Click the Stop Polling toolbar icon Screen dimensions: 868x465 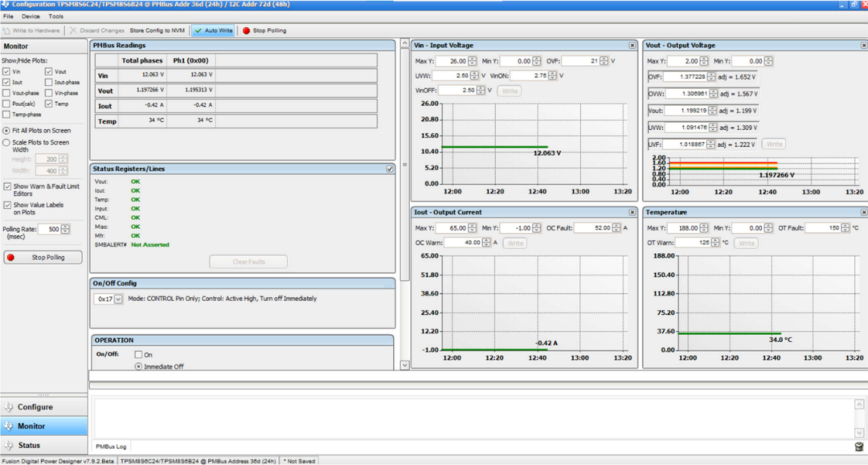click(246, 31)
